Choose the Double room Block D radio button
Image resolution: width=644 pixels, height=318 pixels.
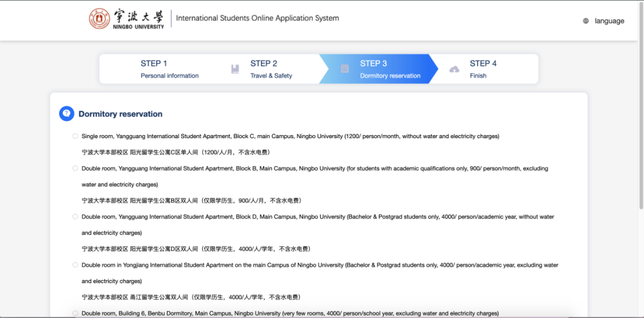[75, 217]
